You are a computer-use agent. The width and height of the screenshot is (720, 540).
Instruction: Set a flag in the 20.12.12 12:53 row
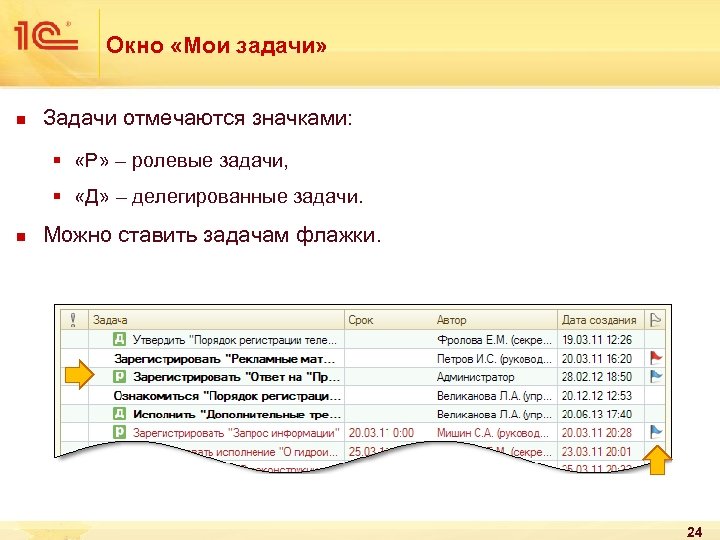pyautogui.click(x=655, y=396)
